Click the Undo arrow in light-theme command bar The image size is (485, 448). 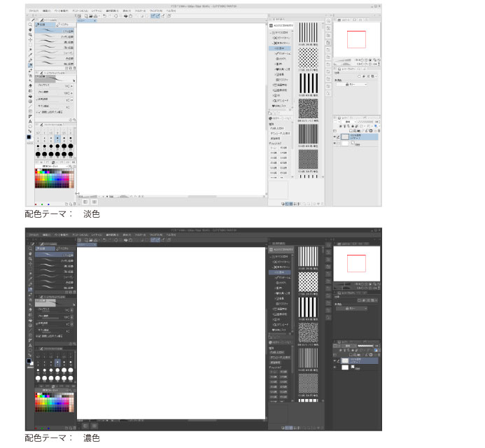[104, 16]
